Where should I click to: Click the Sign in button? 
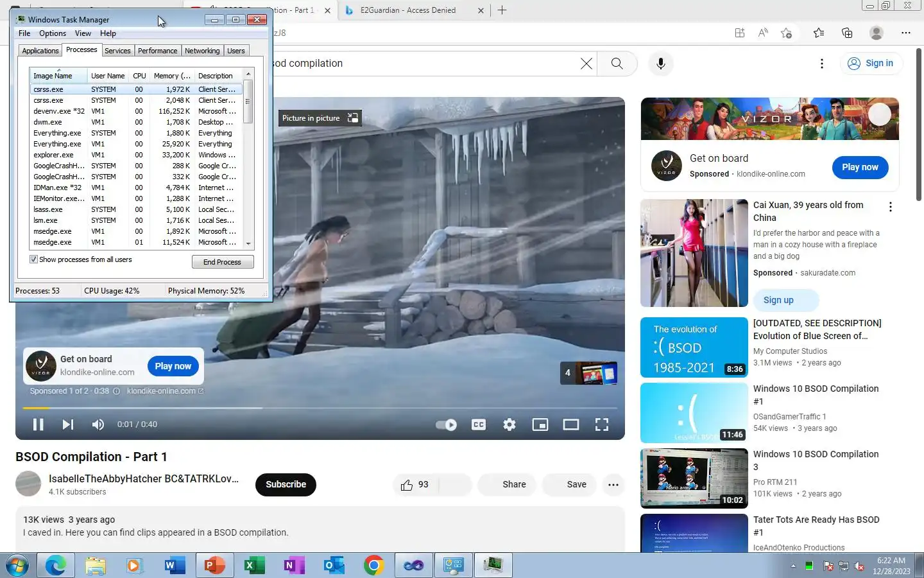tap(871, 63)
